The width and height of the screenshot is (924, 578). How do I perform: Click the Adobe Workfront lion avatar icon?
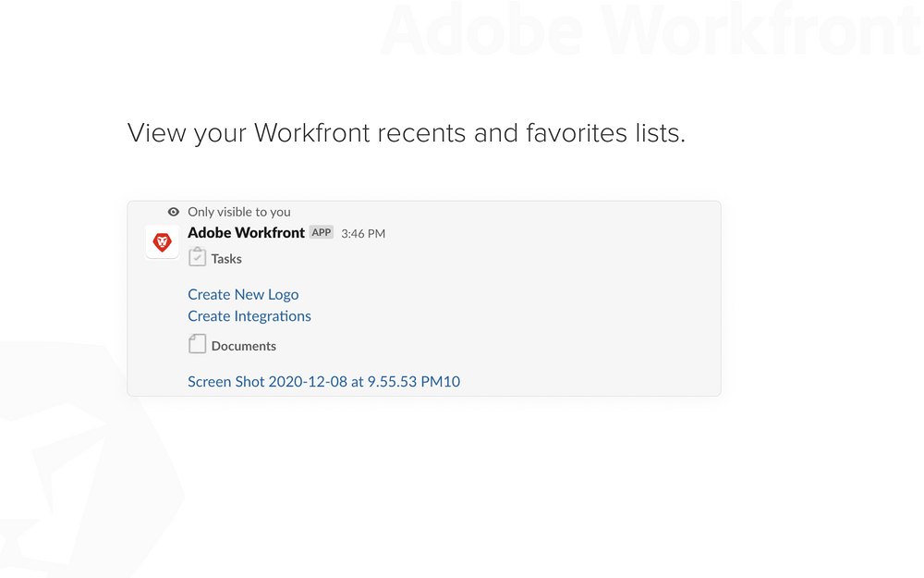coord(162,241)
